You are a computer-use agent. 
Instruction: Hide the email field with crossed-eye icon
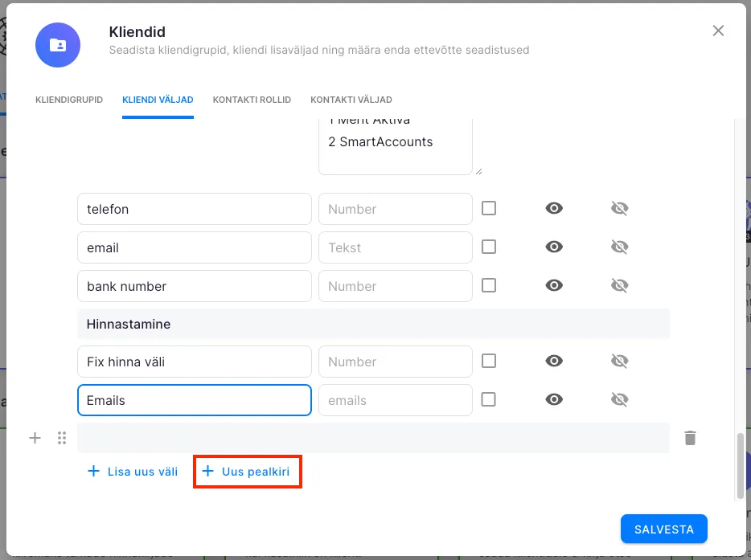(619, 247)
